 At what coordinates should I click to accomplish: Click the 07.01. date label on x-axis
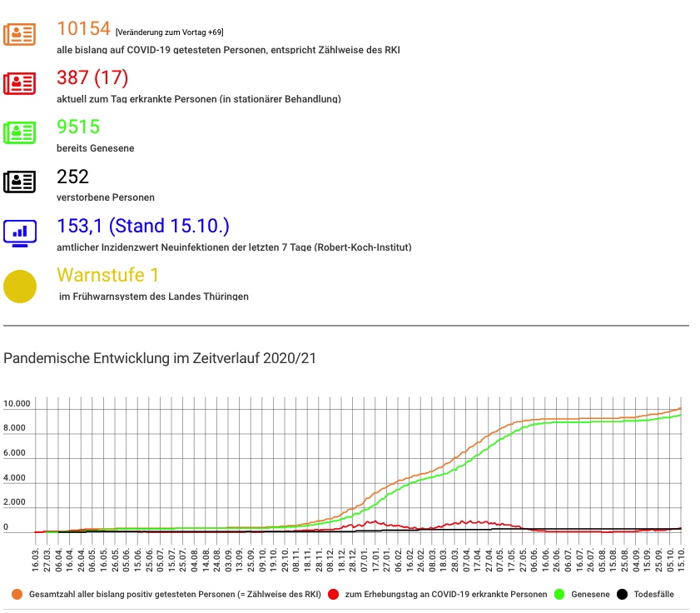click(x=365, y=561)
